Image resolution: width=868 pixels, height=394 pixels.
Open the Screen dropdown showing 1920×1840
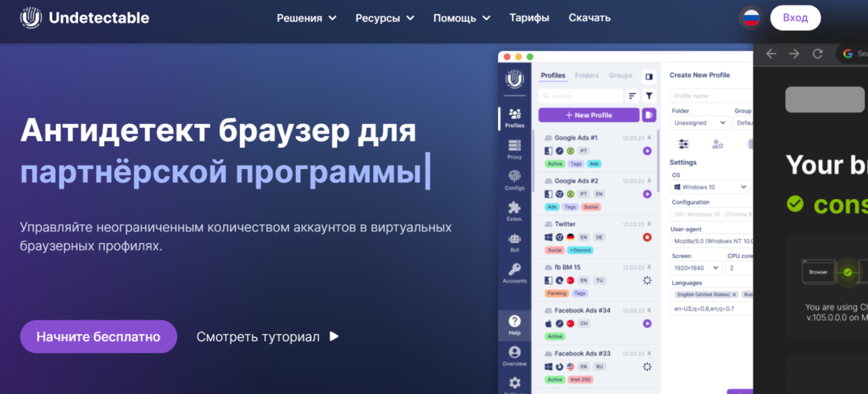click(696, 268)
